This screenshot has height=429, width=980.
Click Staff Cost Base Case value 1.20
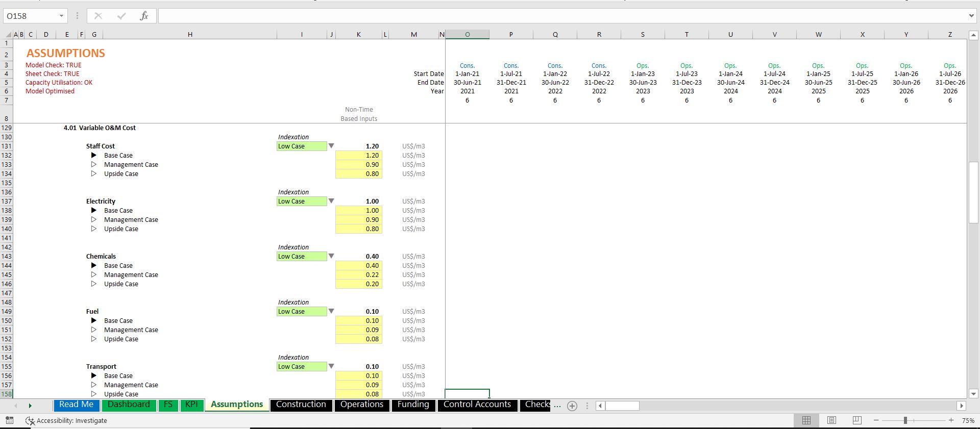coord(359,155)
